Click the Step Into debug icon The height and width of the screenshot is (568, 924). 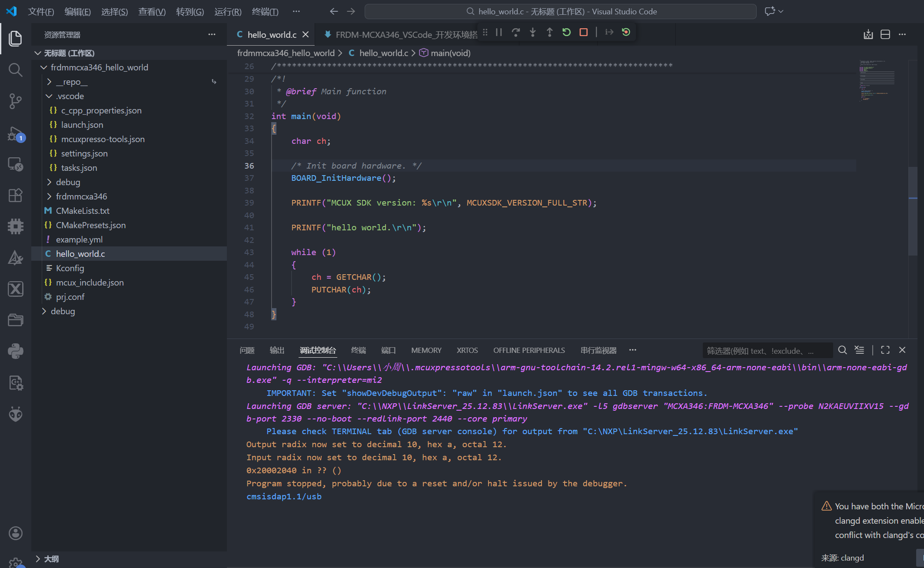coord(533,32)
